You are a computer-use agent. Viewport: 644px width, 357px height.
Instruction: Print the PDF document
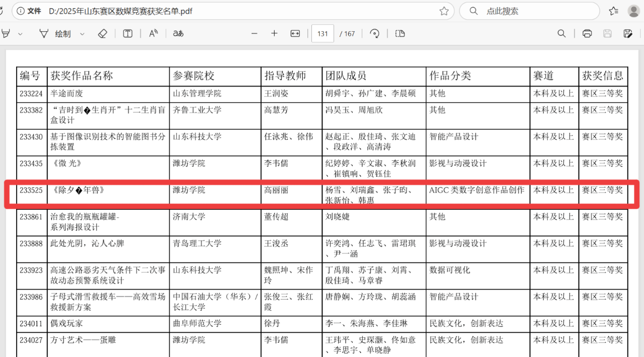click(587, 34)
